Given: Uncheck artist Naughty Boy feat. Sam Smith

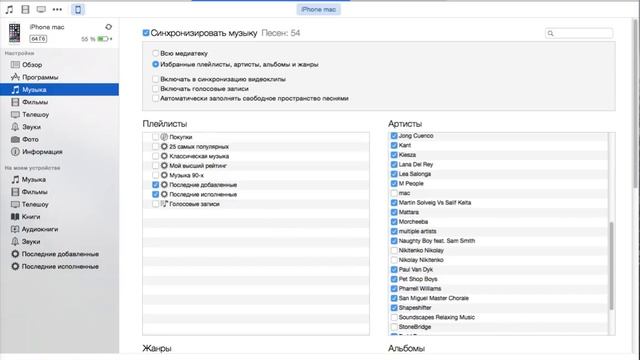Looking at the screenshot, I should pyautogui.click(x=394, y=241).
